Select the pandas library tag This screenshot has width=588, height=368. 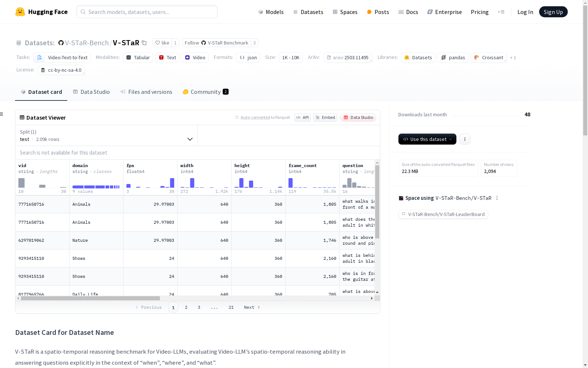453,57
